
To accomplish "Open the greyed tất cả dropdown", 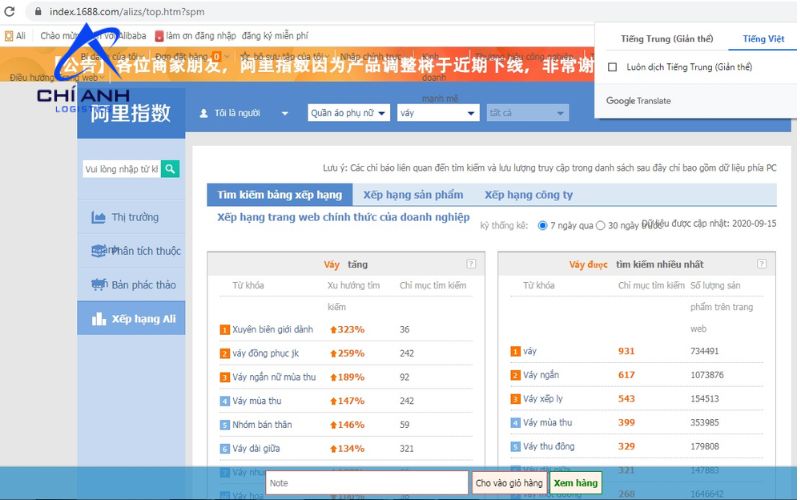I will (x=528, y=113).
